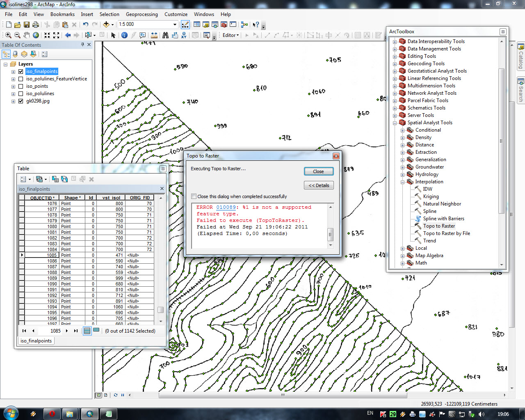Uncheck the iso_finalpoints layer
The image size is (525, 420).
(21, 71)
